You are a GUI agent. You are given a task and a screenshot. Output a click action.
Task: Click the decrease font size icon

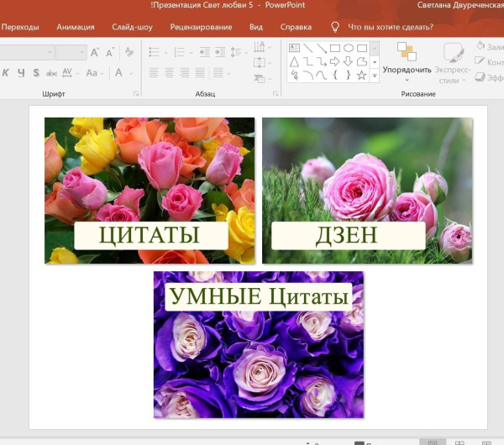coord(110,52)
